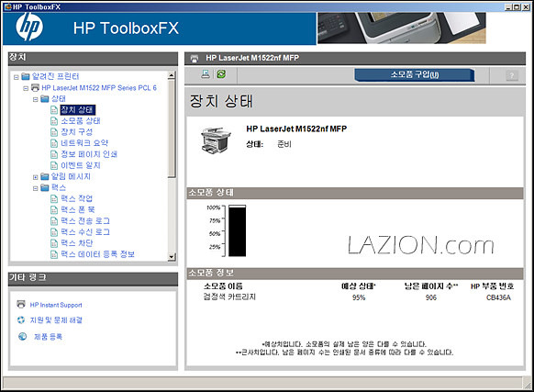This screenshot has height=392, width=534.
Task: Click the tree scrollbar up arrow
Action: [x=172, y=75]
